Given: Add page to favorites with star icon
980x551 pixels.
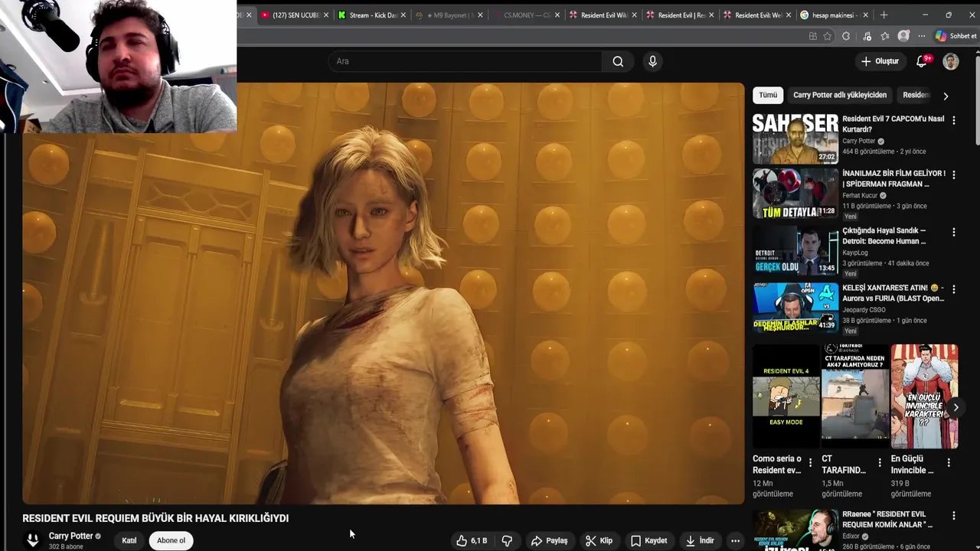Looking at the screenshot, I should tap(828, 36).
